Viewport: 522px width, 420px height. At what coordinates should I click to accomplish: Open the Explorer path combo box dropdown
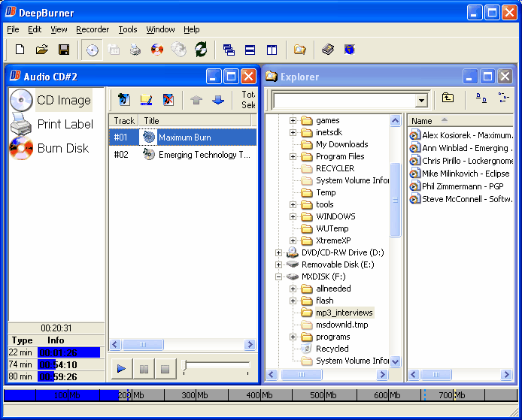click(x=421, y=100)
